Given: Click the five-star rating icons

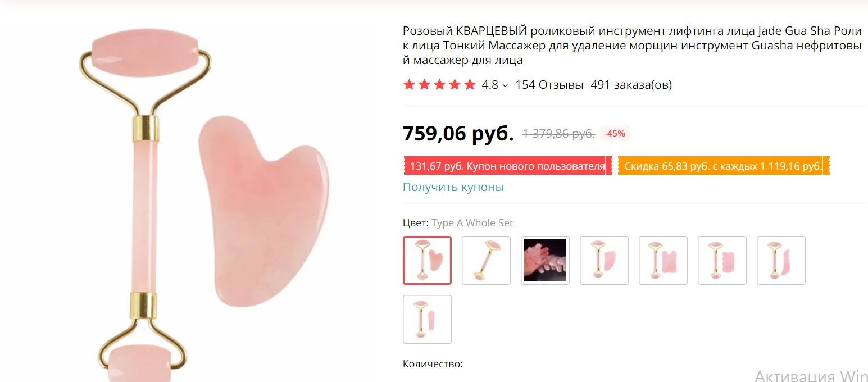Looking at the screenshot, I should [439, 85].
